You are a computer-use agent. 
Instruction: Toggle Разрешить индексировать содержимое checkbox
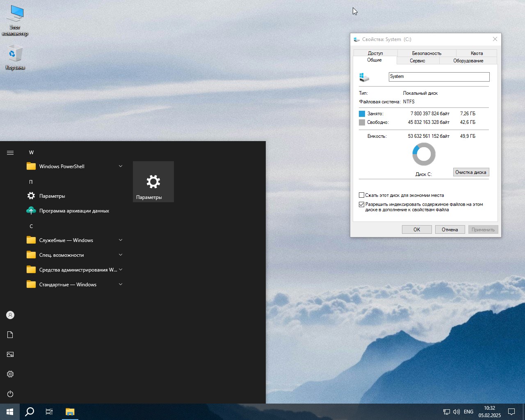pos(362,204)
